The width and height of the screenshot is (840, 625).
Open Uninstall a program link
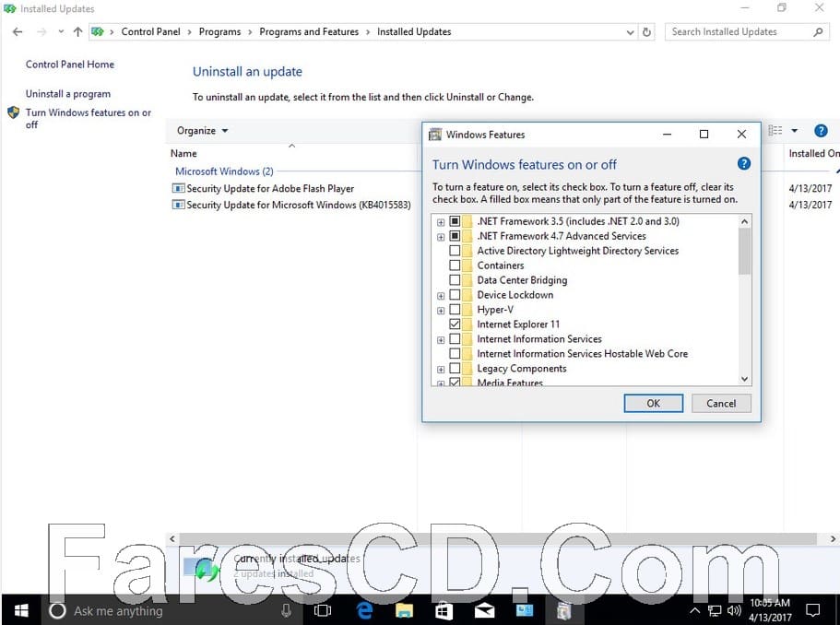pos(68,94)
